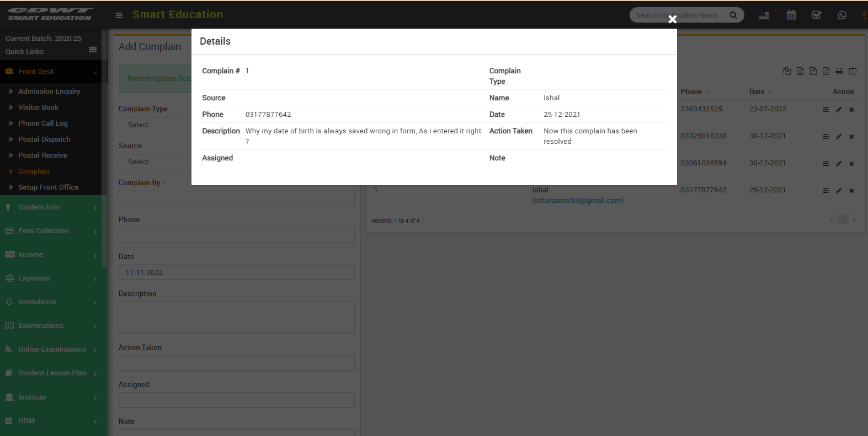Open Phone Call Log

tap(43, 123)
